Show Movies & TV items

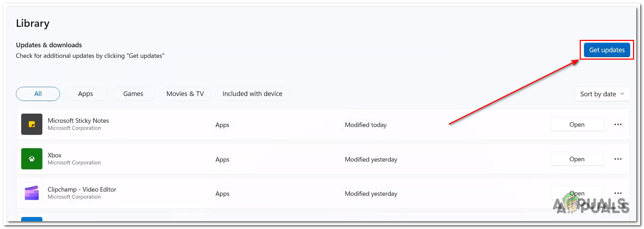click(185, 94)
